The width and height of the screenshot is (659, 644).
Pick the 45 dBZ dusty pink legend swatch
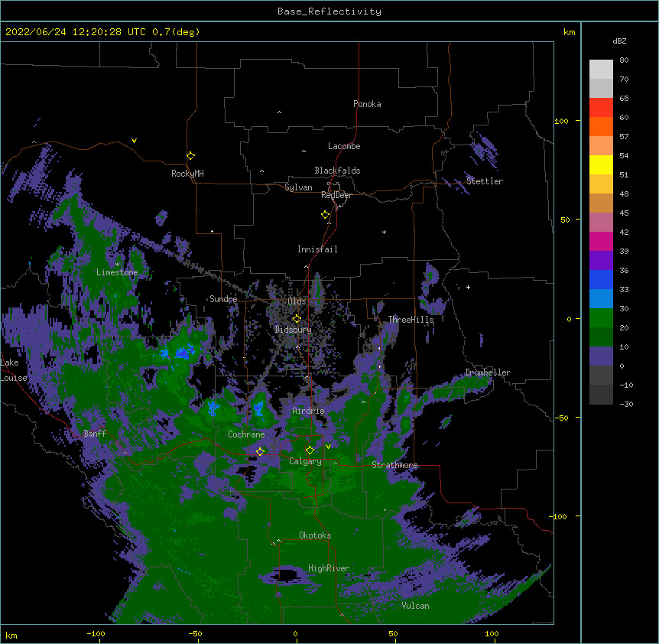tap(601, 222)
